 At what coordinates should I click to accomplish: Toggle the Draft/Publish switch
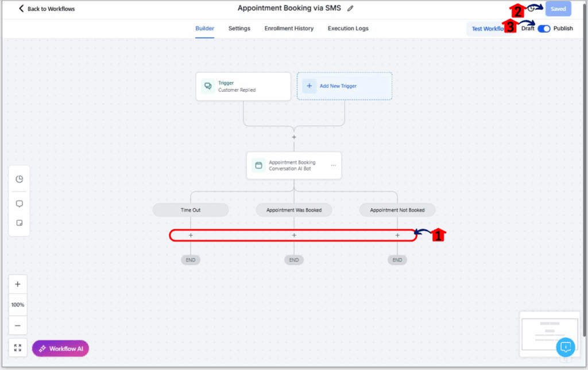coord(544,29)
